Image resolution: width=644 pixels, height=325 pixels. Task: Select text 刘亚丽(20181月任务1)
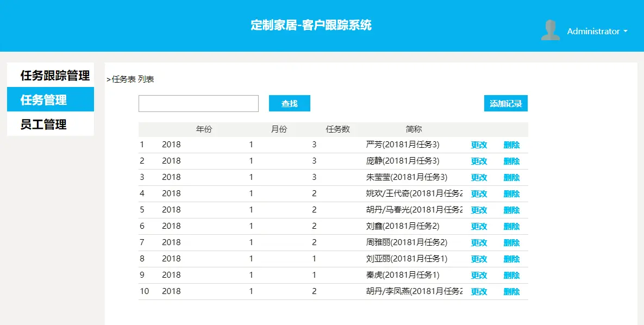[x=407, y=259]
